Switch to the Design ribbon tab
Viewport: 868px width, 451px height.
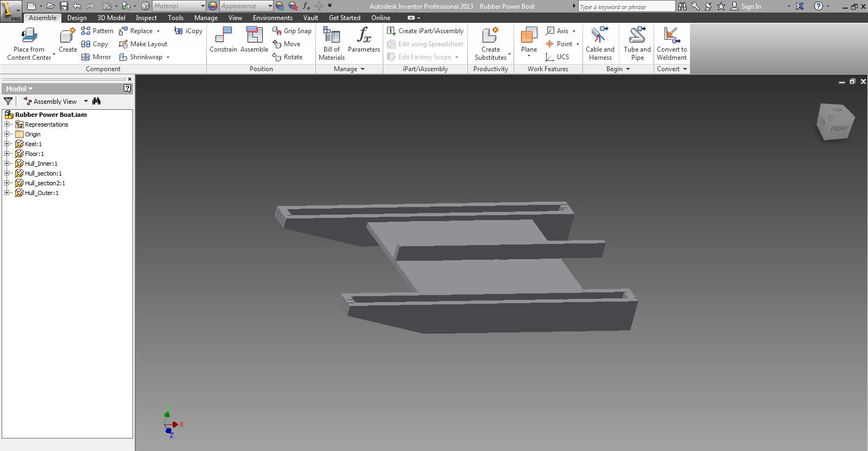point(77,18)
